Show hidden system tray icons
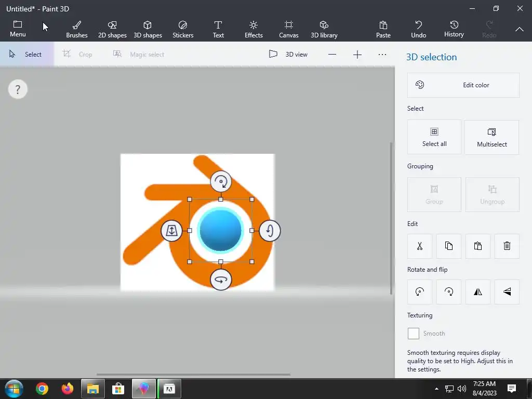Image resolution: width=532 pixels, height=399 pixels. point(436,389)
